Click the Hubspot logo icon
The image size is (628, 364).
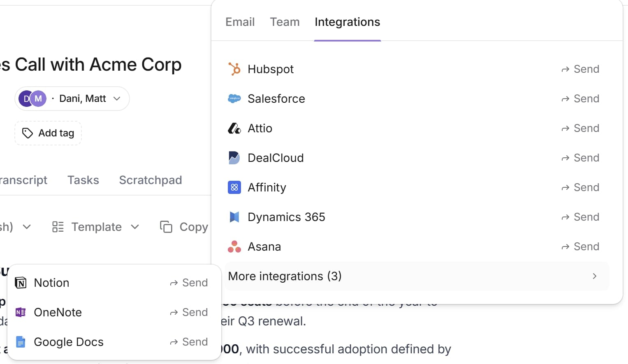tap(234, 69)
